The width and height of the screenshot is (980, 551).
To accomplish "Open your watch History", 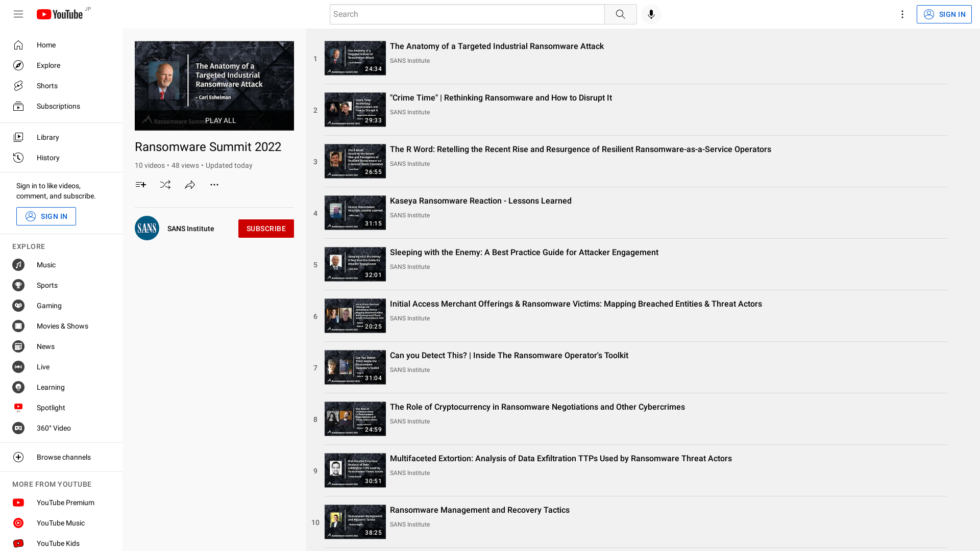I will coord(47,158).
